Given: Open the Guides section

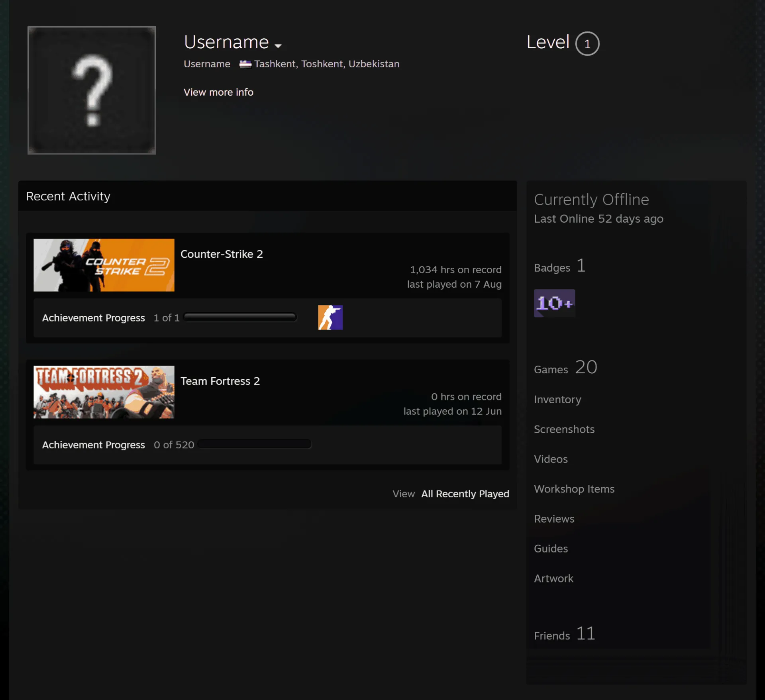Looking at the screenshot, I should 551,549.
